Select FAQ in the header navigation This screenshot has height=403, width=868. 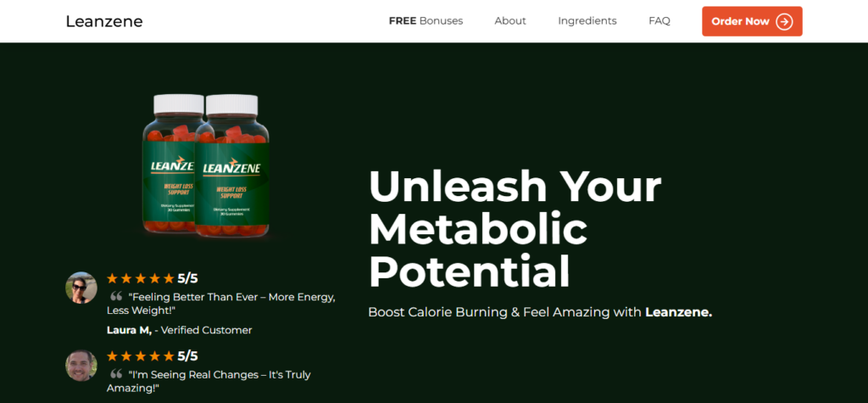click(x=659, y=21)
